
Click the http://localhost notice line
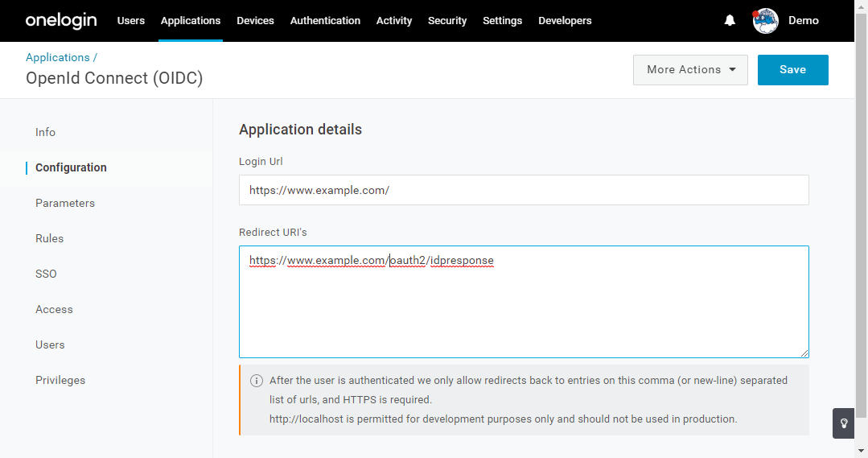[504, 419]
